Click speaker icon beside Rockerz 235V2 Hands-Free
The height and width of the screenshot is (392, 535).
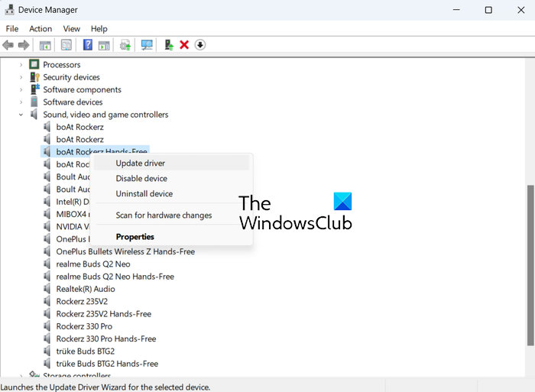pyautogui.click(x=47, y=313)
